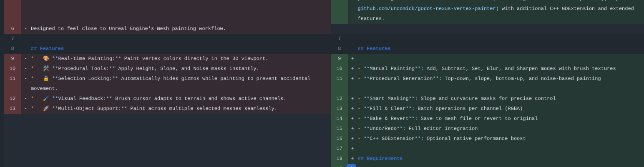Click the paintbrush emoji beside Visual Feedback
This screenshot has height=167, width=644.
click(x=46, y=99)
